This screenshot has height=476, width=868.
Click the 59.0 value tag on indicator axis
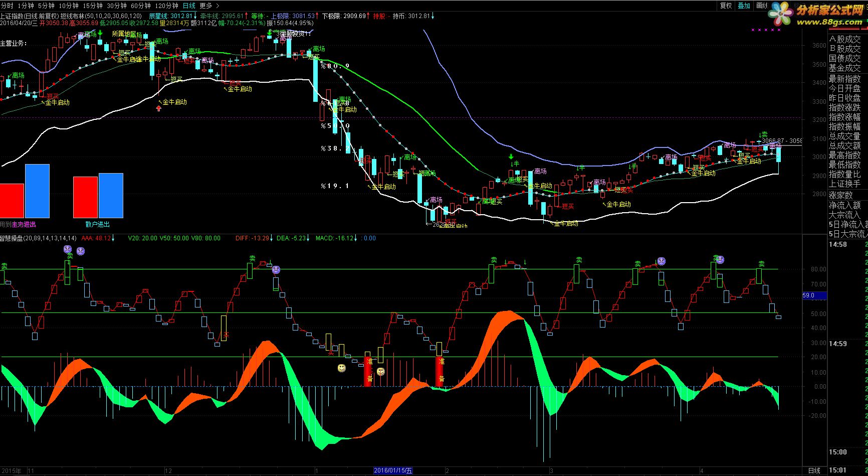point(815,295)
